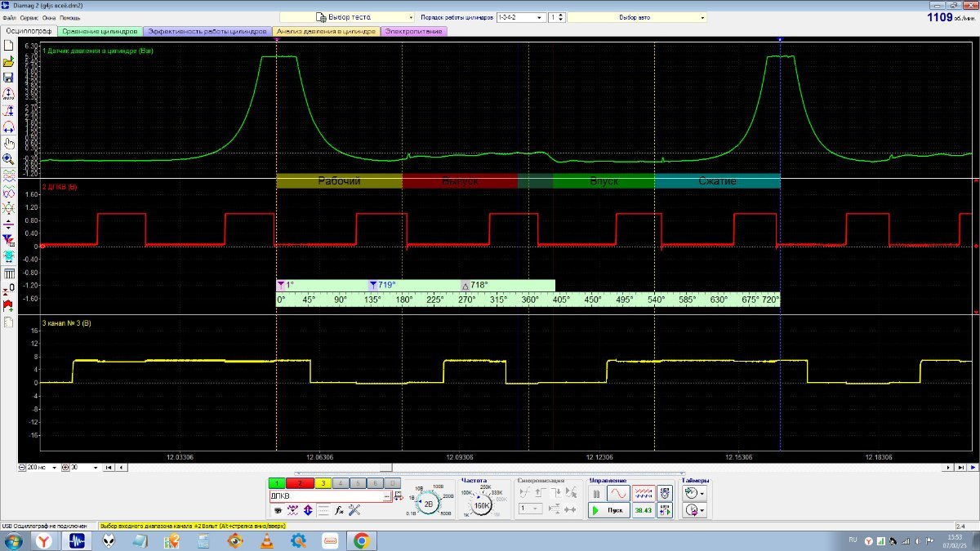Select the magnifier zoom tool
This screenshot has width=980, height=551.
click(x=8, y=159)
